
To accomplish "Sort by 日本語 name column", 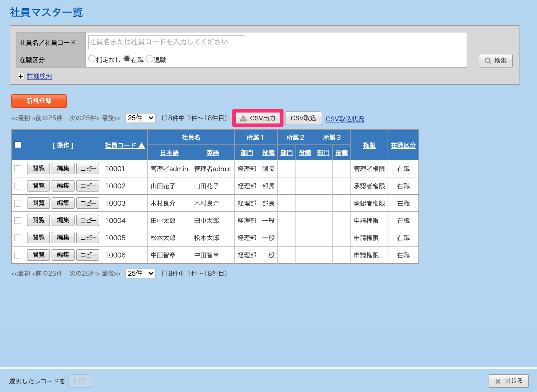I will point(169,153).
